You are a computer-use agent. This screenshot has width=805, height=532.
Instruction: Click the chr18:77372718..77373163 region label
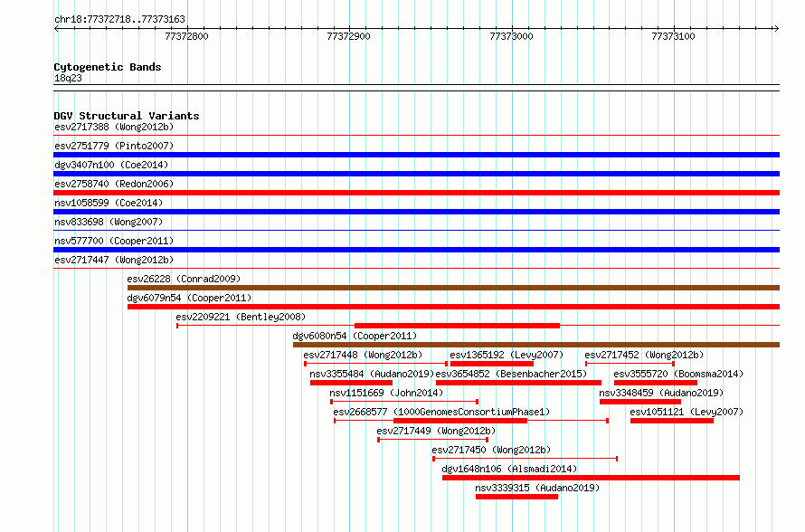click(119, 19)
